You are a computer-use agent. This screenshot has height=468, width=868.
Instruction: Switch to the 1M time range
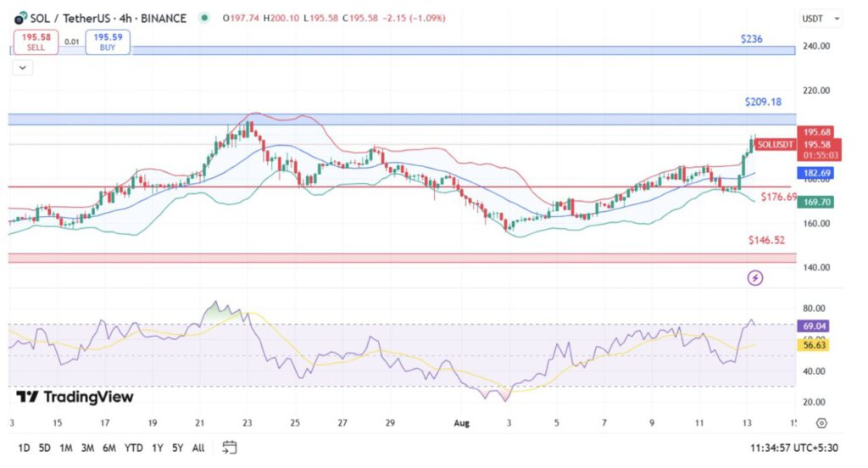pyautogui.click(x=65, y=447)
